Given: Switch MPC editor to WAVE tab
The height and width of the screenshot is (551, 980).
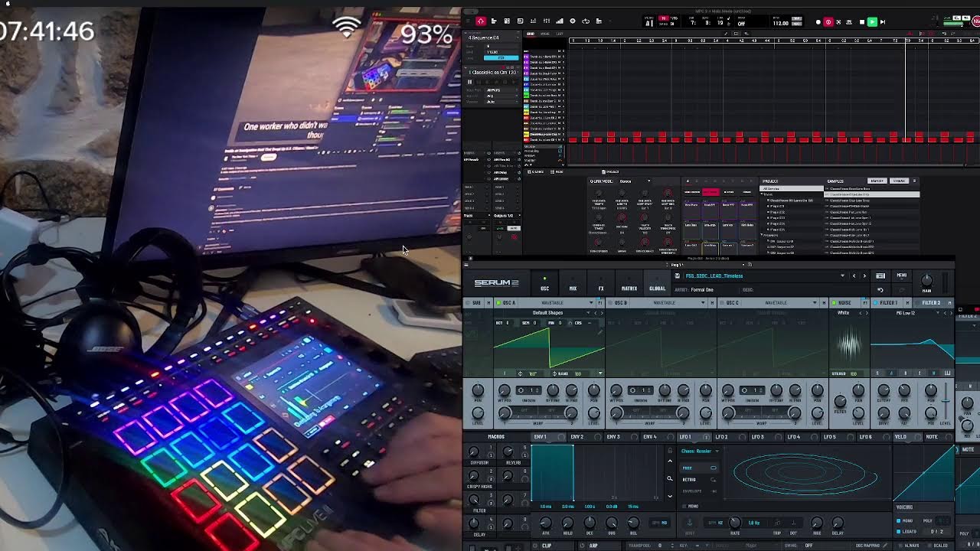Looking at the screenshot, I should point(545,34).
